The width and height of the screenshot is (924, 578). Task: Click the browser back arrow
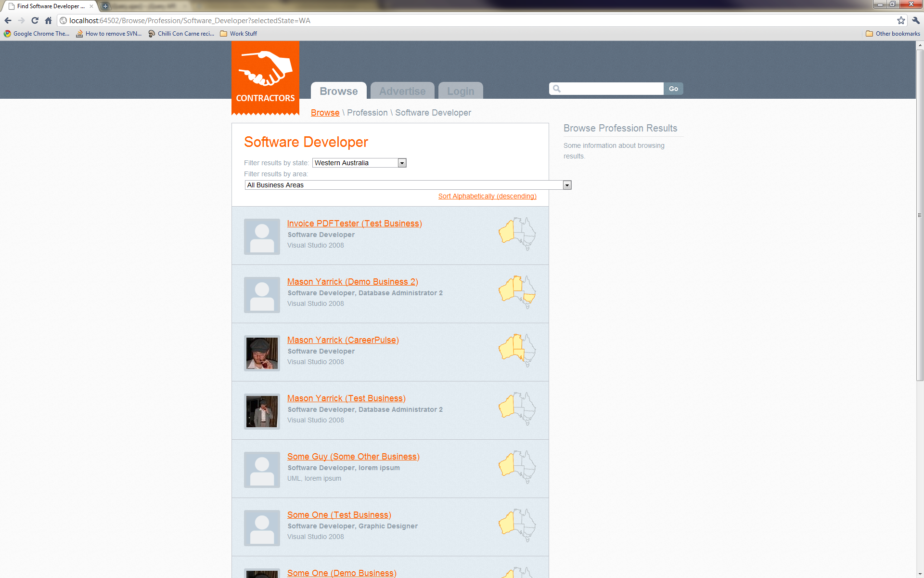(x=8, y=20)
